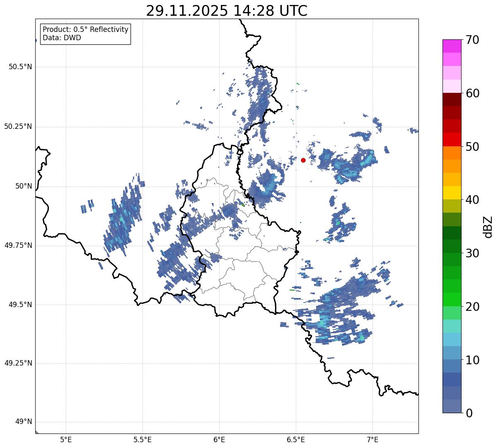Click the latitude label 50.5°N
The width and height of the screenshot is (498, 448).
20,67
